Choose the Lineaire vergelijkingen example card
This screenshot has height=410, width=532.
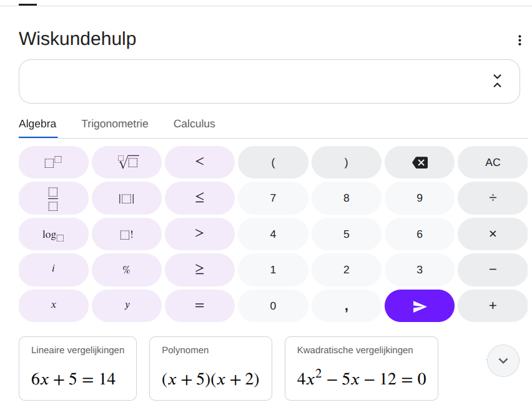tap(78, 368)
